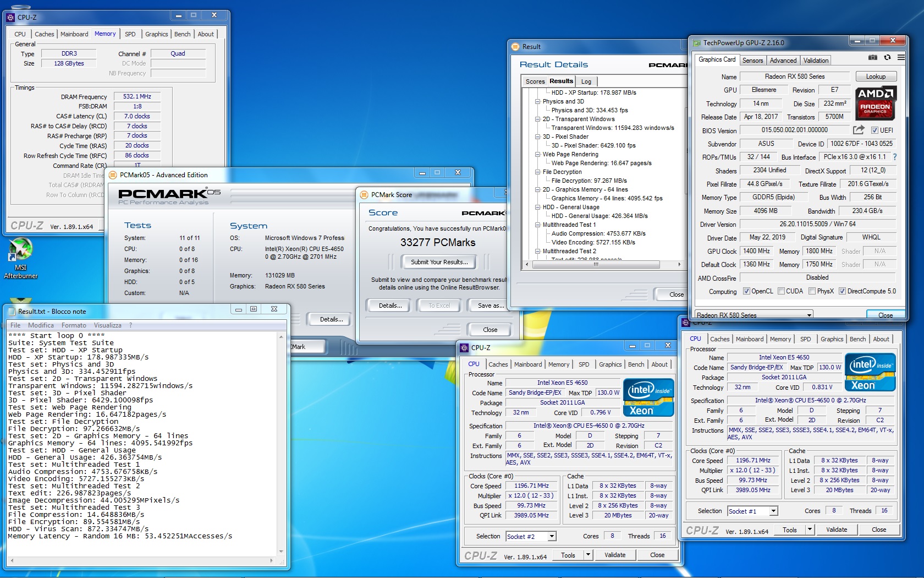Click the Notepad vertical scroll up arrow
This screenshot has width=924, height=578.
(281, 336)
